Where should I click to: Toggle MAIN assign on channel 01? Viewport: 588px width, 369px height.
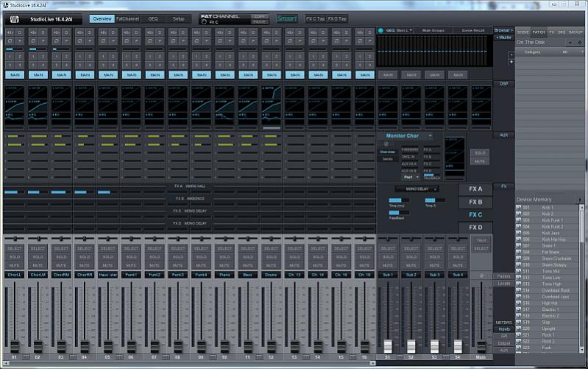[15, 74]
